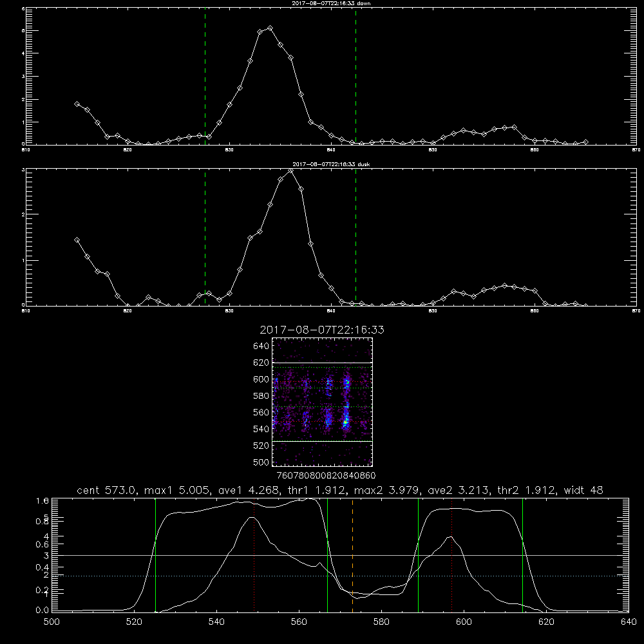This screenshot has width=644, height=644.
Task: Click the '520' y-axis label of spectrogram image
Action: tap(261, 446)
